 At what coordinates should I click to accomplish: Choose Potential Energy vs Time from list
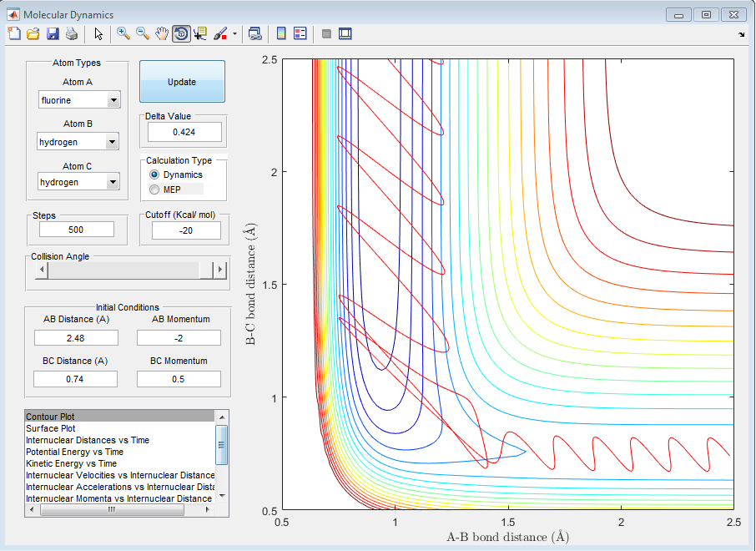click(74, 452)
